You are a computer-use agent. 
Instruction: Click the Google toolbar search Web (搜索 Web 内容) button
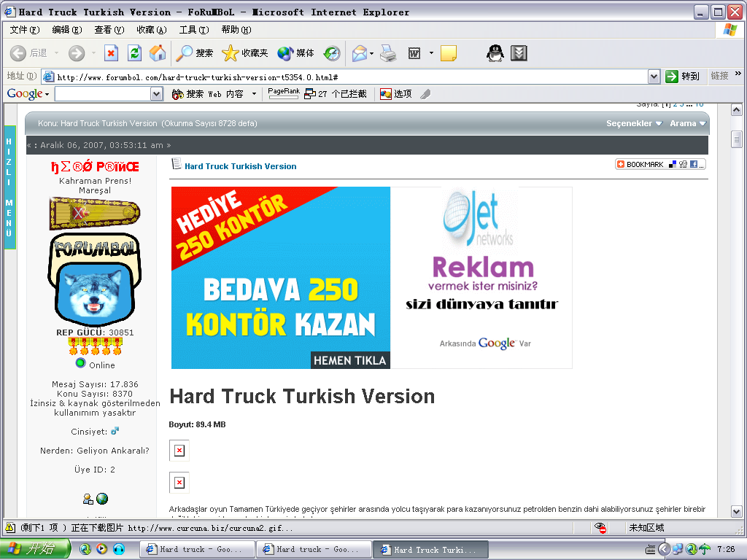[x=208, y=94]
